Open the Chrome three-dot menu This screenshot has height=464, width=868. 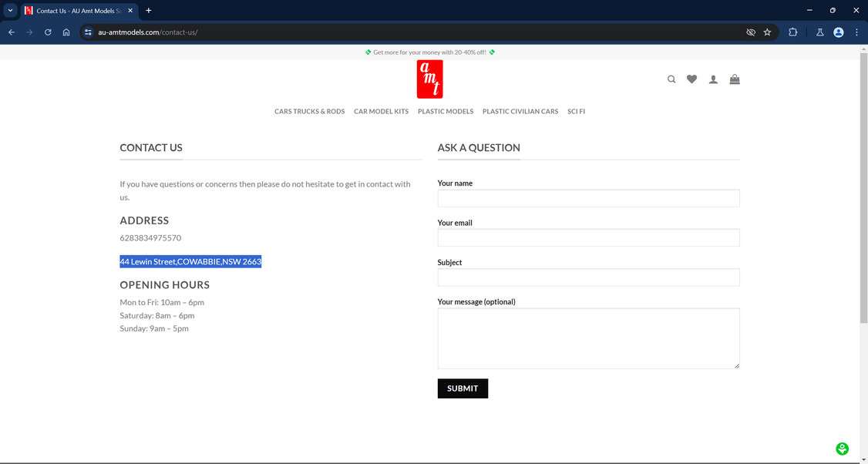856,32
